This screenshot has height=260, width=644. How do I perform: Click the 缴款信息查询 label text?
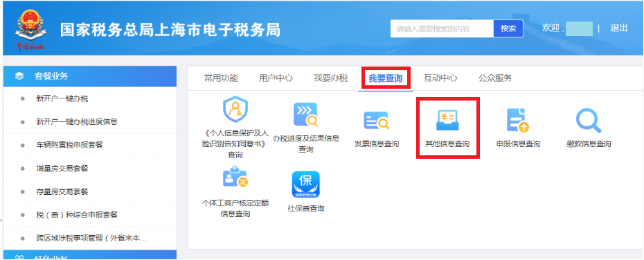[589, 144]
